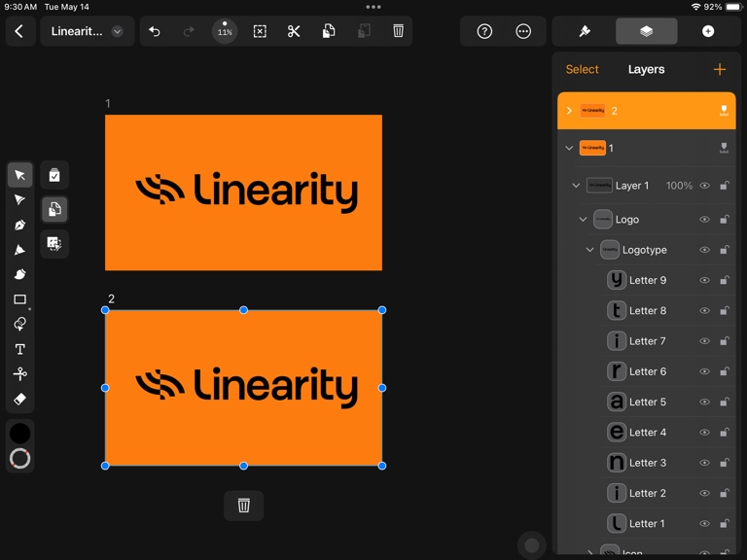Click the Layers panel title

tap(646, 70)
